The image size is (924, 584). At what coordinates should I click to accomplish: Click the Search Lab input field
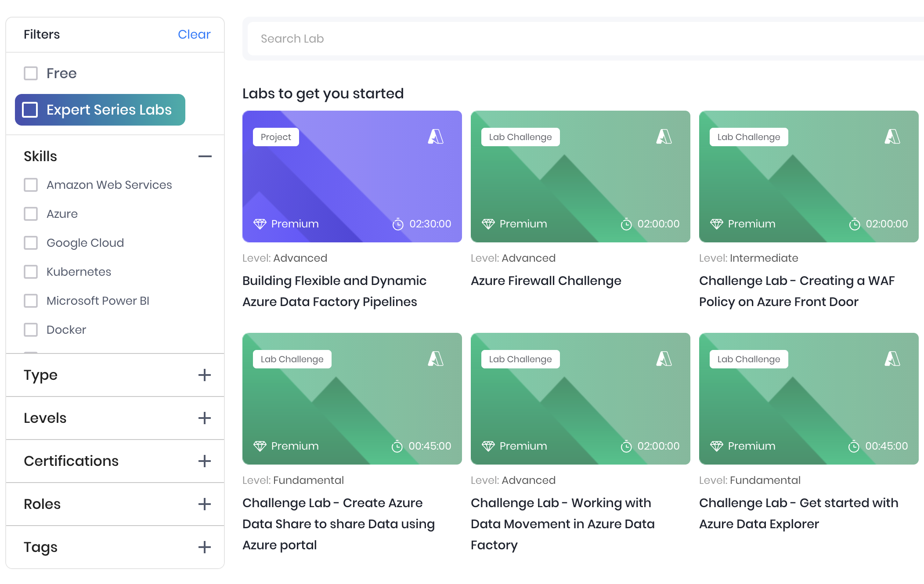click(586, 39)
